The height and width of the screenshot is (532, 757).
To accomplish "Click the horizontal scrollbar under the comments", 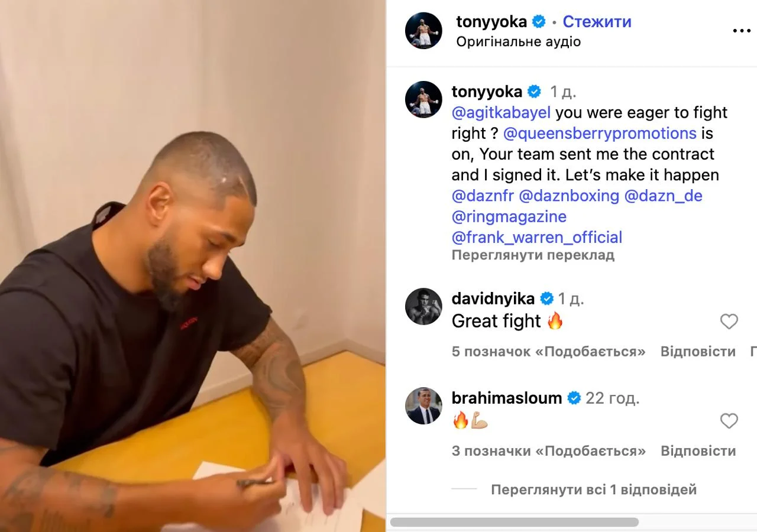I will pos(515,522).
